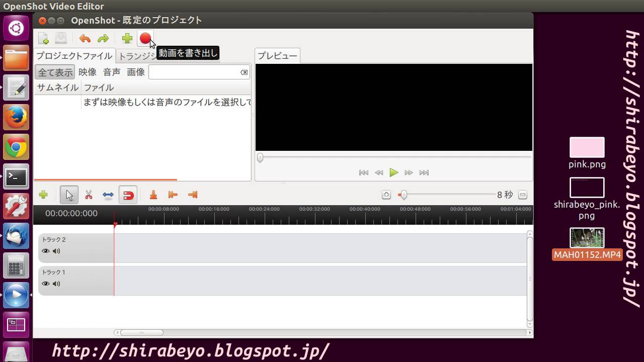The width and height of the screenshot is (644, 362).
Task: Select the プレビュー tab
Action: 278,56
